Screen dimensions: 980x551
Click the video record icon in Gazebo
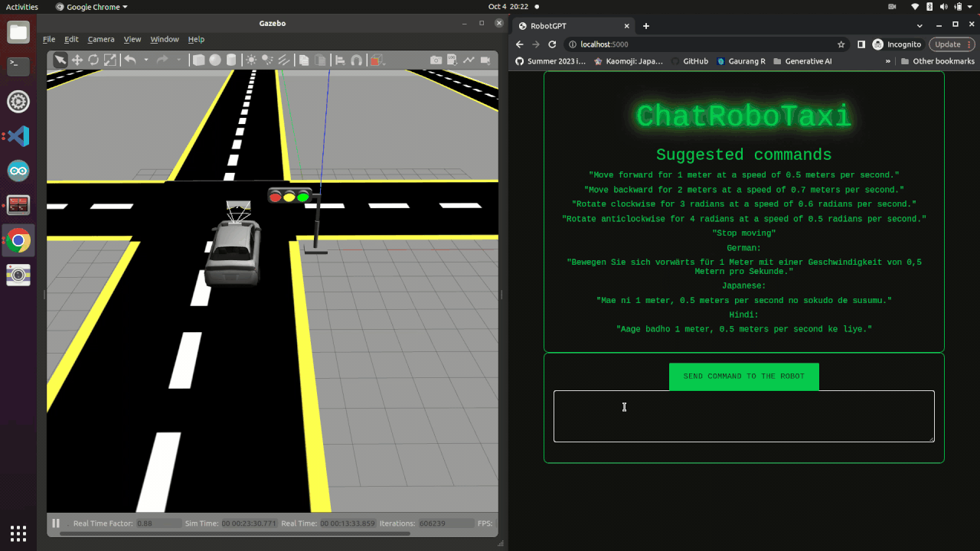(x=485, y=60)
